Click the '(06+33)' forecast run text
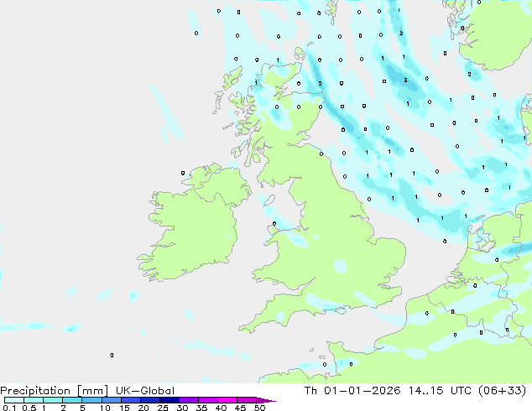Image resolution: width=532 pixels, height=411 pixels. click(502, 391)
